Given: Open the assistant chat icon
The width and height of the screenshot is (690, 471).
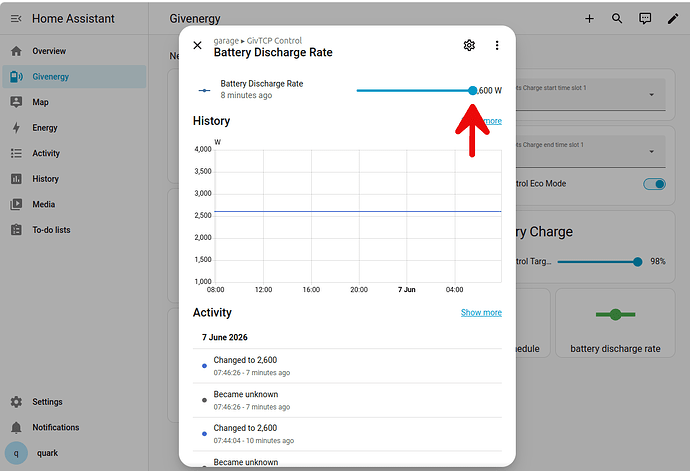Looking at the screenshot, I should [x=645, y=18].
